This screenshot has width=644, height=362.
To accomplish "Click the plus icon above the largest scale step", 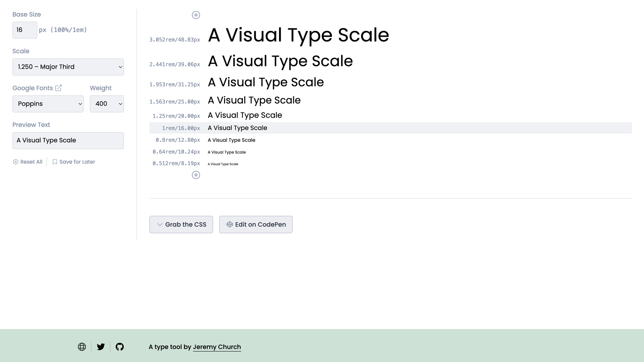I will (196, 15).
